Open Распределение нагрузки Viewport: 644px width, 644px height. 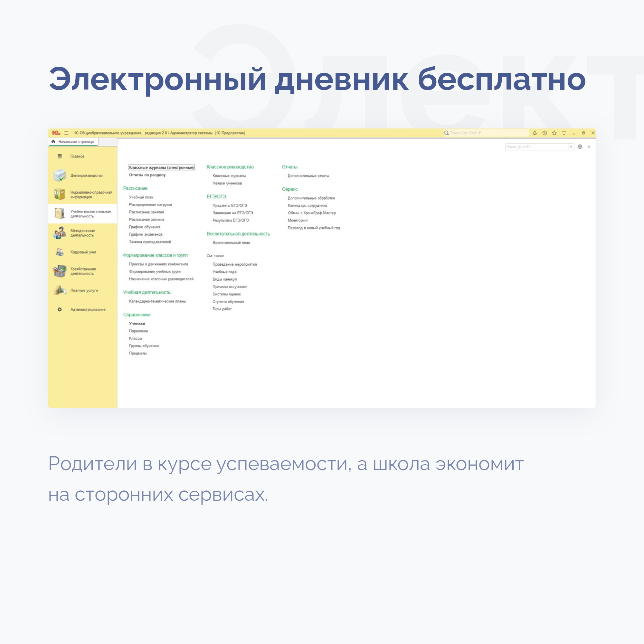point(151,205)
